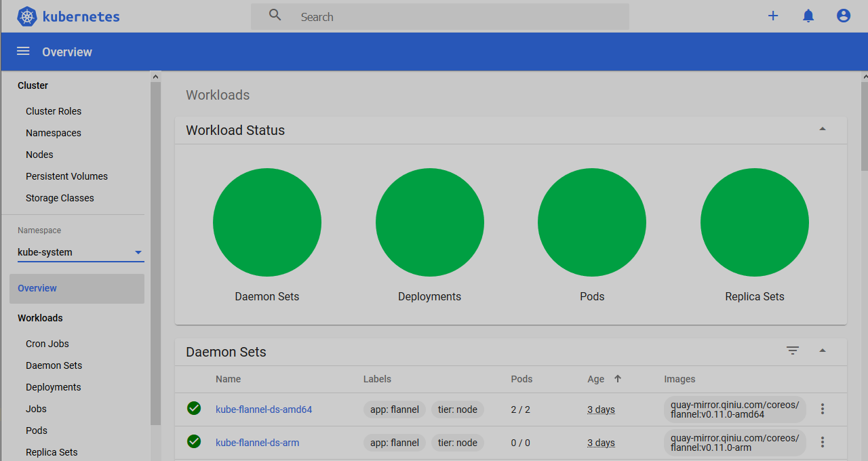Viewport: 868px width, 461px height.
Task: Open actions menu for kube-flannel-ds-amd64
Action: 823,409
